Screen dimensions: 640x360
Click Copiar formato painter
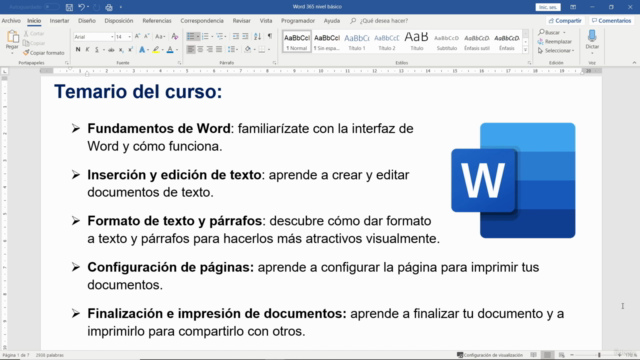(x=44, y=53)
